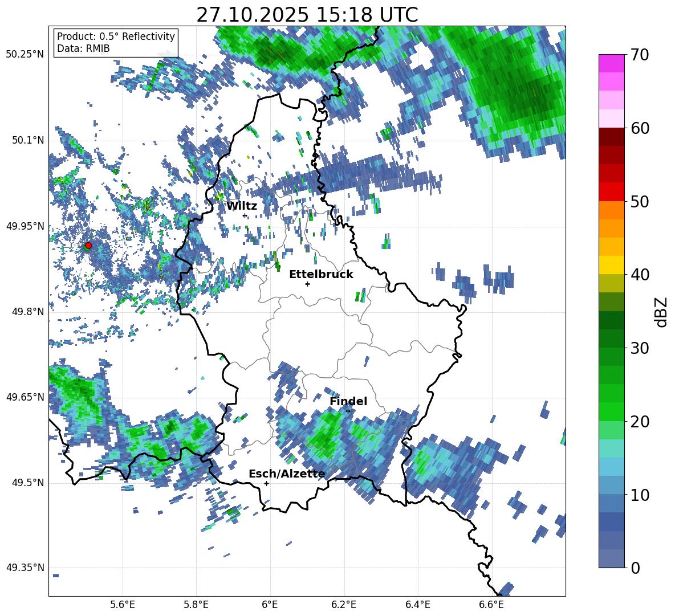This screenshot has height=616, width=675.
Task: Click the red radar site marker
Action: tap(88, 246)
